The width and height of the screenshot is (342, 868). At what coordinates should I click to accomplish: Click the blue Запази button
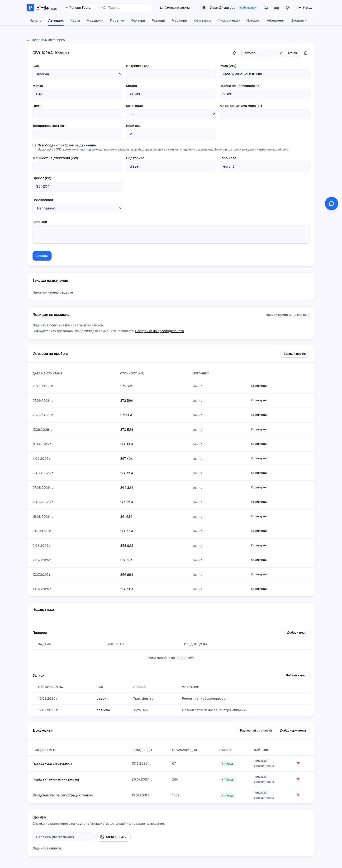42,256
